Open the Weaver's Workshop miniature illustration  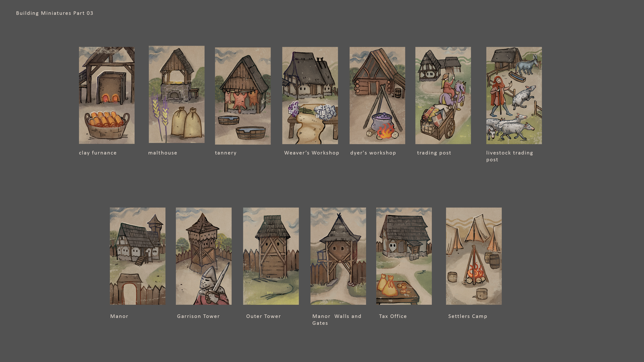tap(310, 95)
